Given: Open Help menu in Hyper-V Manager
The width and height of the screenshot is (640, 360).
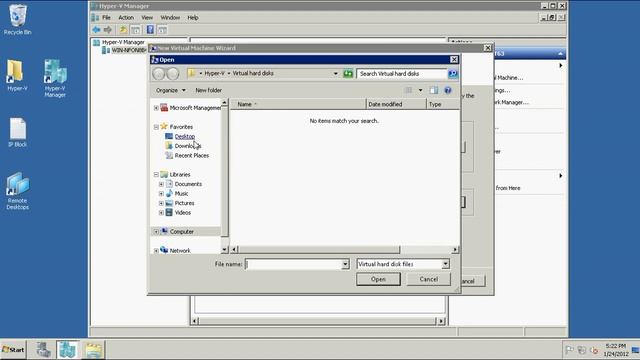Looking at the screenshot, I should coord(193,18).
